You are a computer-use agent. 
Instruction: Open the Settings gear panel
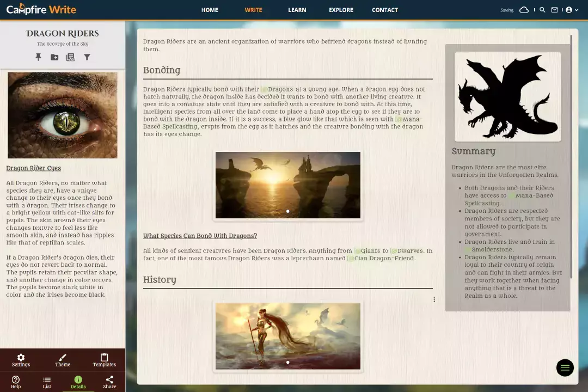(21, 360)
